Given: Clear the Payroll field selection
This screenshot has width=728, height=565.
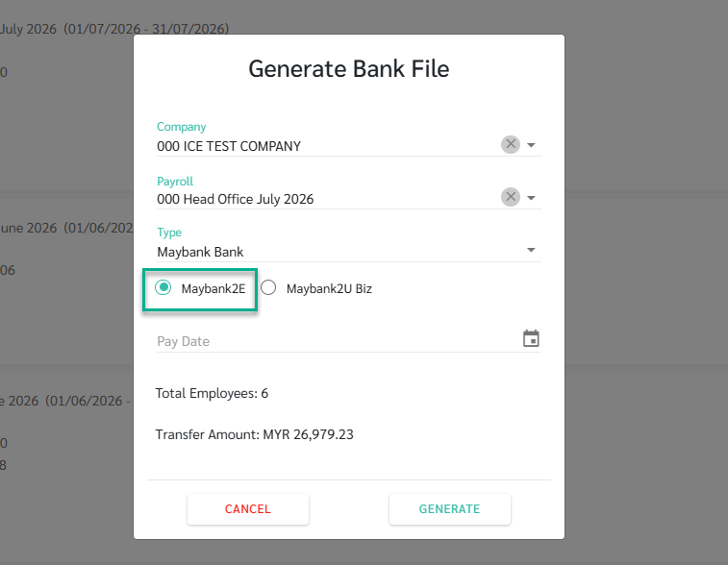Looking at the screenshot, I should coord(511,197).
